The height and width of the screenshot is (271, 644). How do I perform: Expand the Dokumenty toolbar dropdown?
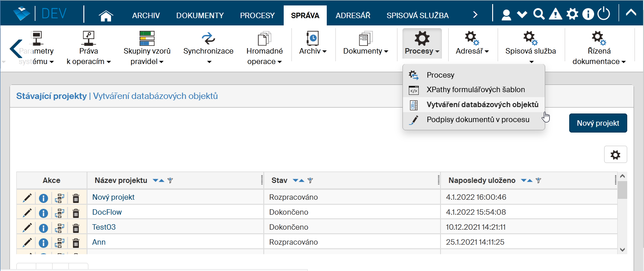[x=365, y=51]
